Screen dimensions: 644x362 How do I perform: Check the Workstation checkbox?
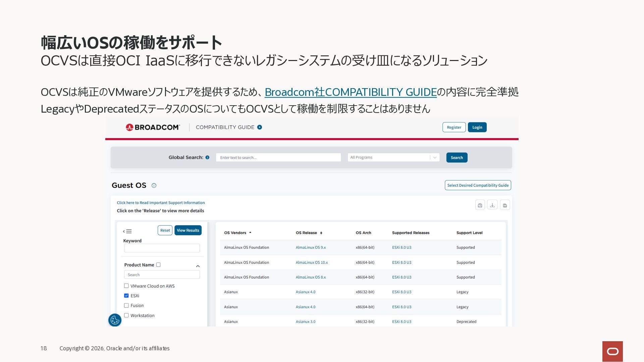(x=126, y=315)
